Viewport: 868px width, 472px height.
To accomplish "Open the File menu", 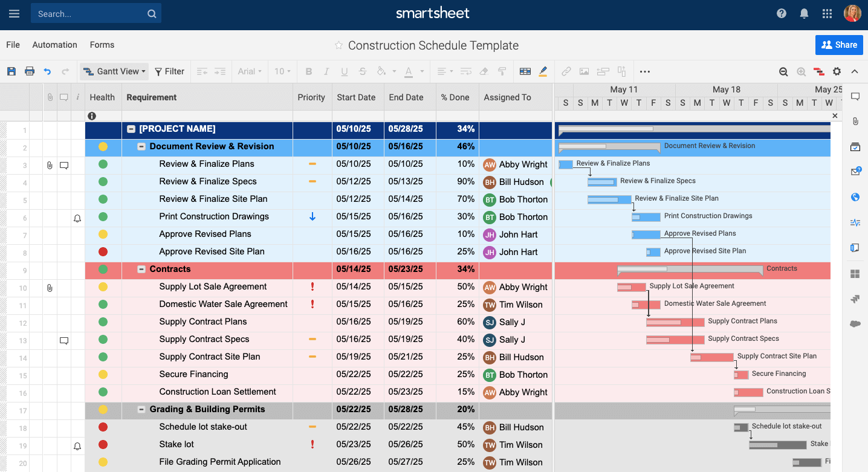I will click(13, 45).
